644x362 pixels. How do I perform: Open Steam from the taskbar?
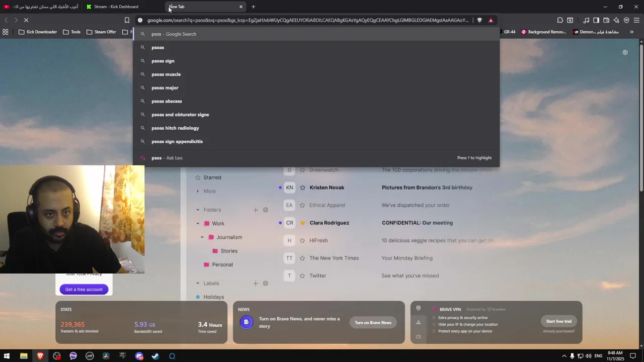(x=155, y=356)
